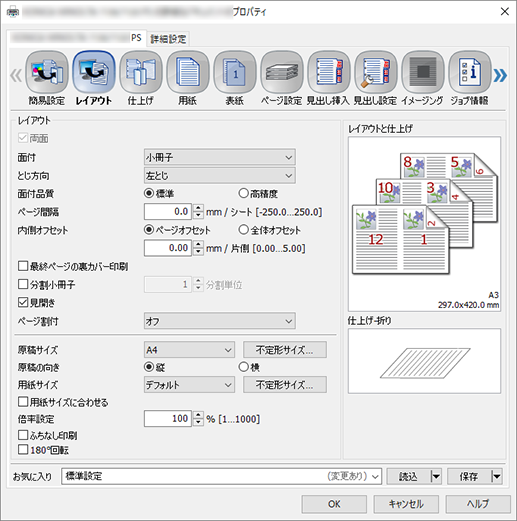Click the booklet layout preview image
The height and width of the screenshot is (521, 517).
click(424, 224)
